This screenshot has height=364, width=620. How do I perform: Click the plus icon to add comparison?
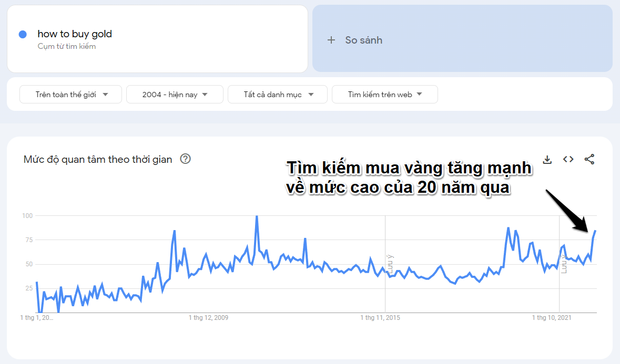[331, 40]
